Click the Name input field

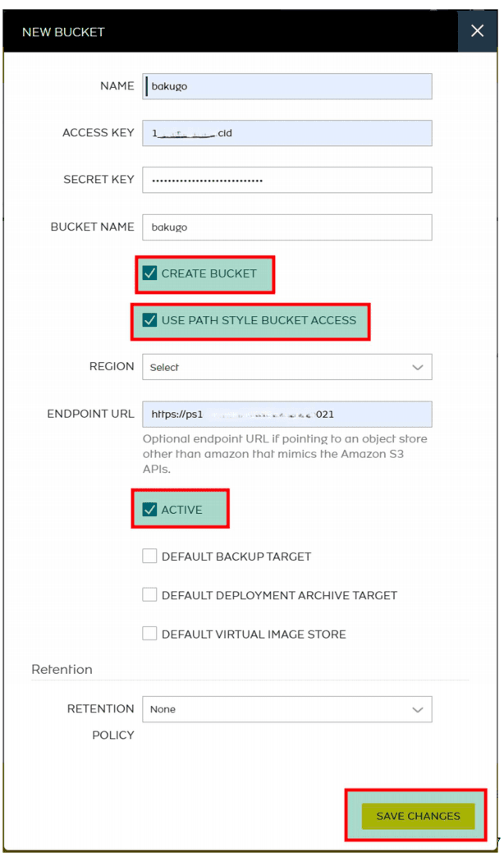(287, 86)
